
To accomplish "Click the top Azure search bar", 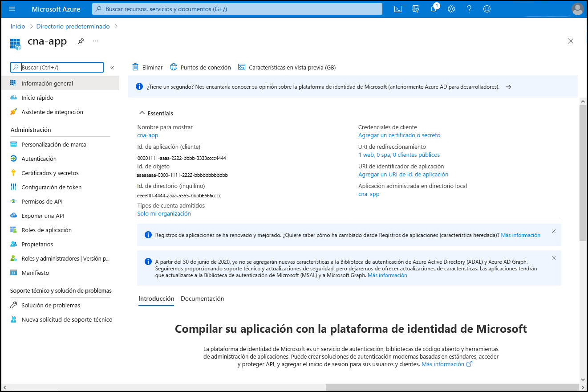I will [x=237, y=9].
